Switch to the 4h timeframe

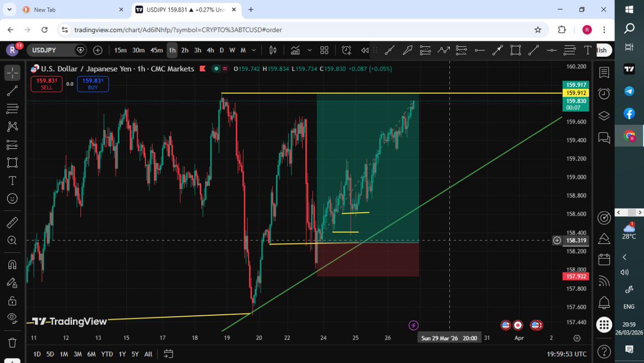point(210,50)
